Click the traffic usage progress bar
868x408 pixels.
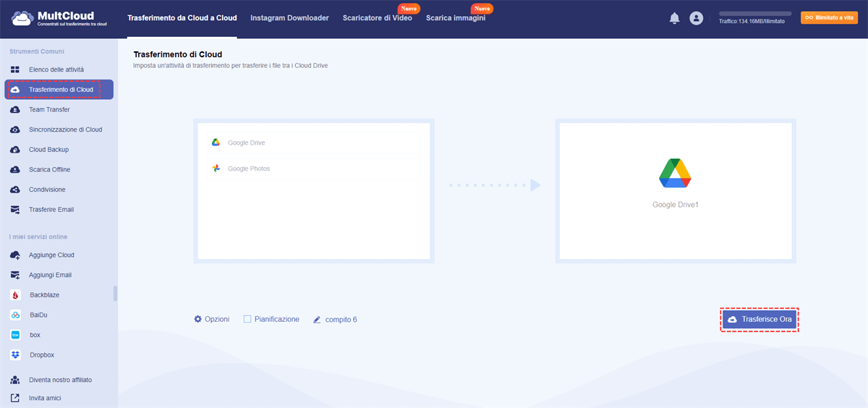(x=755, y=13)
